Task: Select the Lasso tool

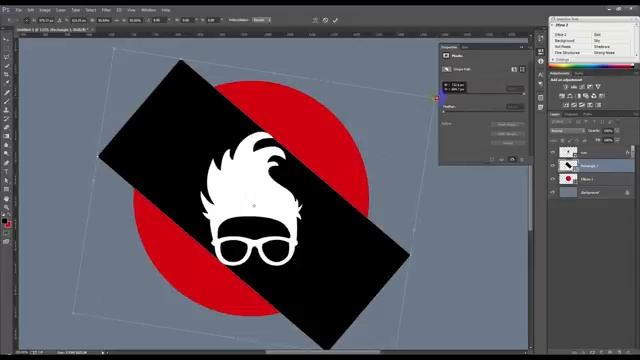Action: [6, 57]
